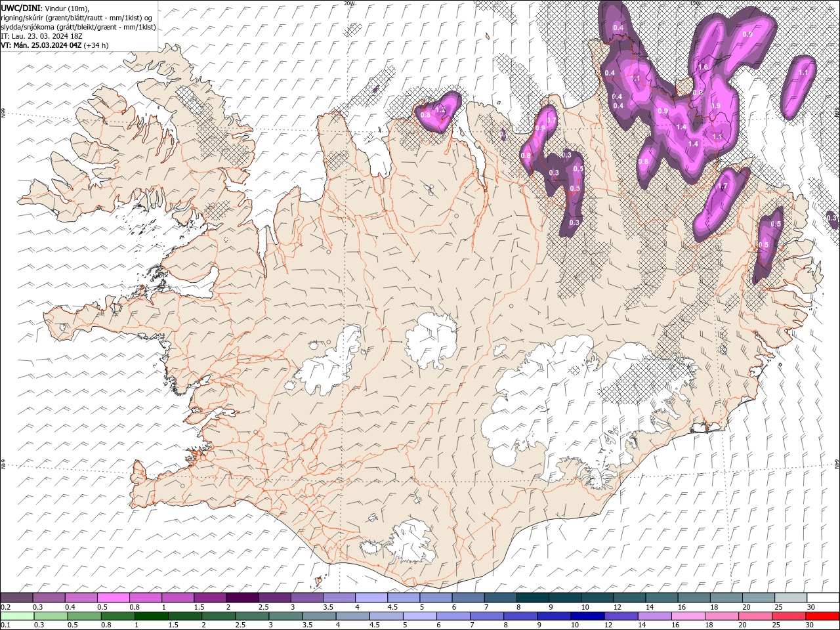Screen dimensions: 840x630
Task: Click the light purple swatch labeled 14, lower row
Action: tap(654, 616)
